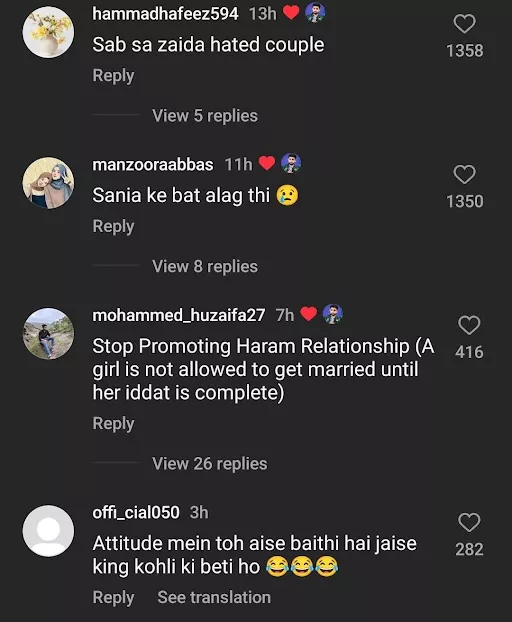512x622 pixels.
Task: Reply to the 'Sab sa zaida hated couple' comment
Action: tap(113, 75)
